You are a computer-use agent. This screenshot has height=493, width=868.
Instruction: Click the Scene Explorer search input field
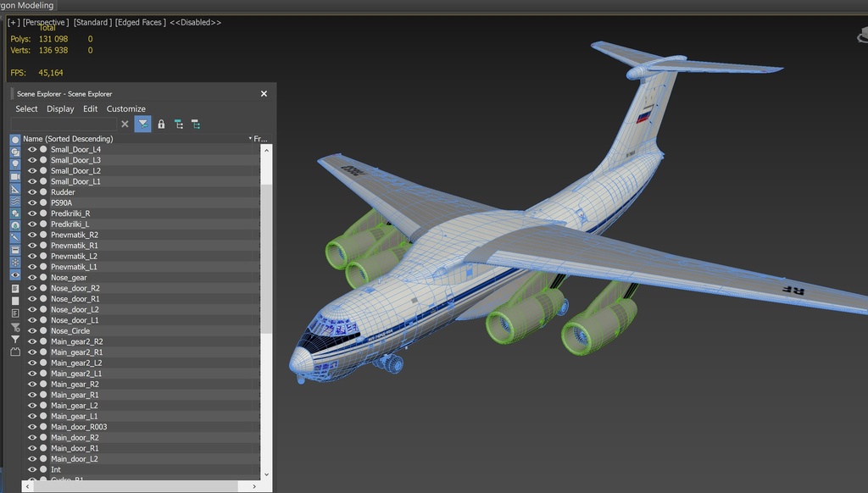point(64,125)
